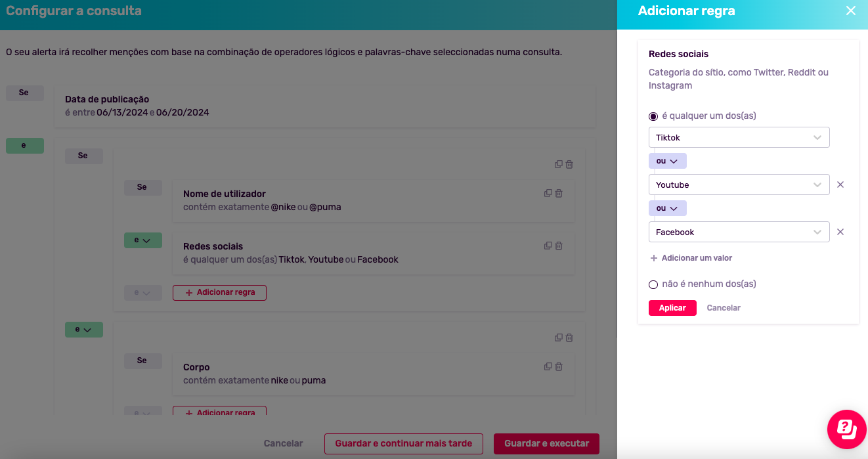
Task: Click Aplicar to apply the rule
Action: pyautogui.click(x=672, y=308)
